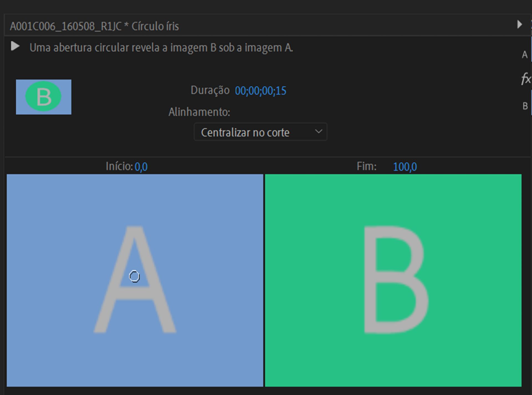
Task: Play the Círculo íris transition preview
Action: click(x=15, y=46)
